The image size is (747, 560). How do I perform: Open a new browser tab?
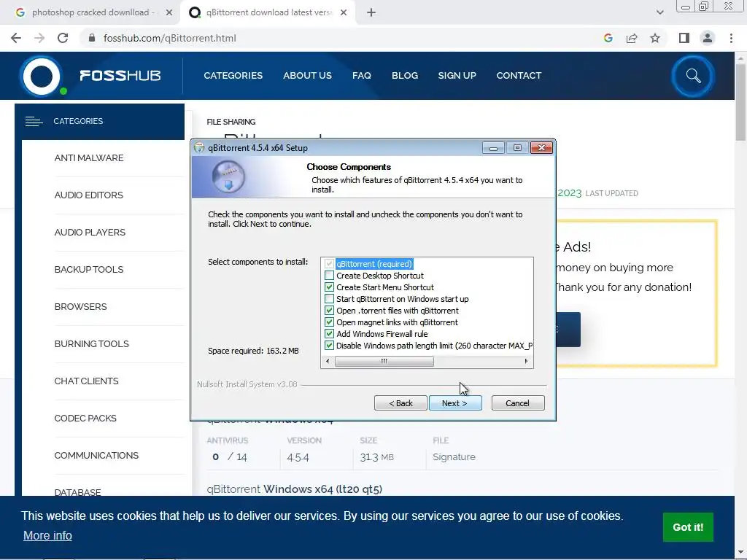(371, 12)
